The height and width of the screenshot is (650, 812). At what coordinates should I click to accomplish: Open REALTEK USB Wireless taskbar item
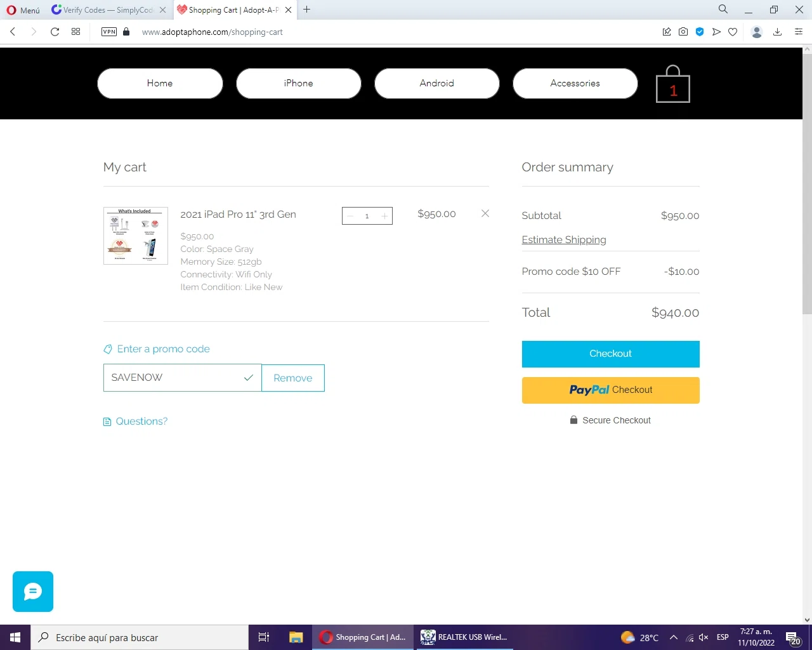[464, 637]
